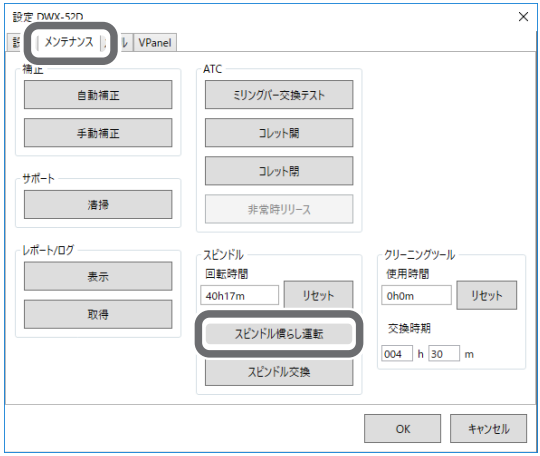The width and height of the screenshot is (540, 456).
Task: Edit the 004 hours replacement field
Action: (x=397, y=354)
